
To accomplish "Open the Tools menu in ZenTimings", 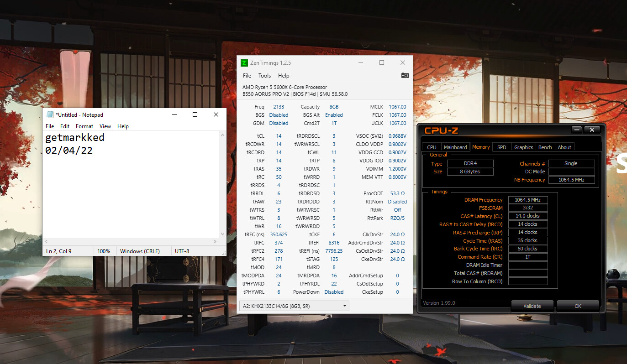I will [x=264, y=76].
